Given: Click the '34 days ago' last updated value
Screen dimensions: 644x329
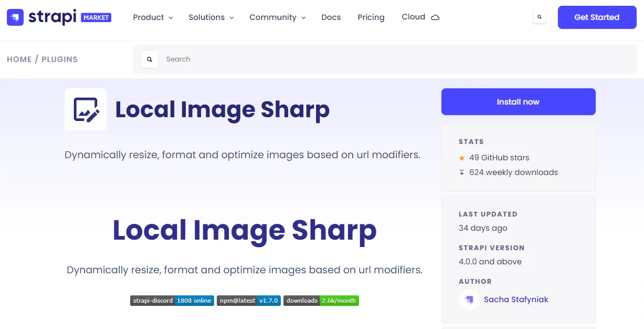Looking at the screenshot, I should click(x=483, y=228).
